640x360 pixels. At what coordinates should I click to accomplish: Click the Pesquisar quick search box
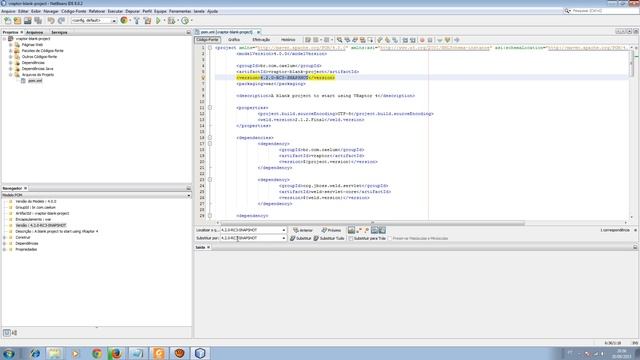(602, 11)
